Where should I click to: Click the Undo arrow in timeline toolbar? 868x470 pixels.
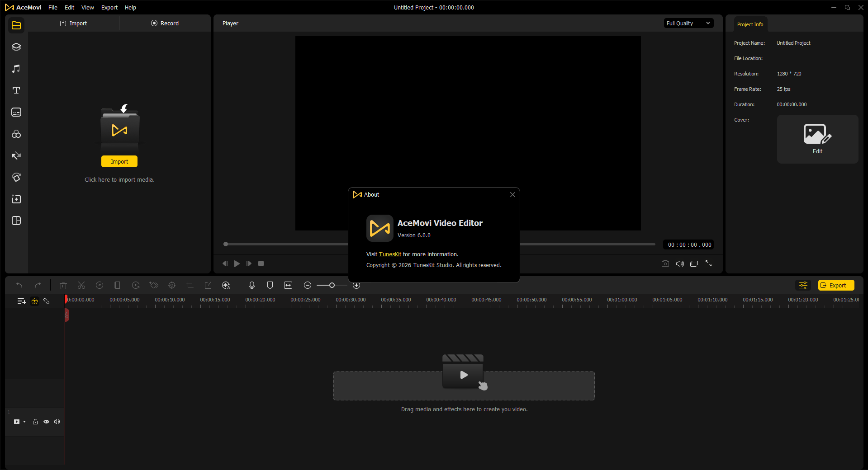tap(19, 285)
